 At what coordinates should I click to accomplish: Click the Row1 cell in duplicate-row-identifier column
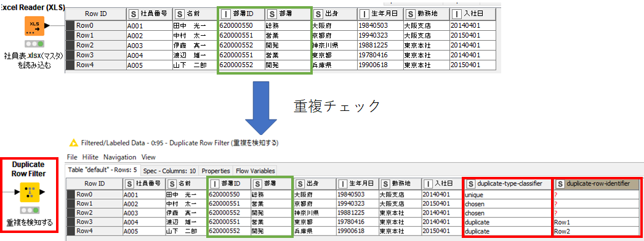click(x=597, y=222)
